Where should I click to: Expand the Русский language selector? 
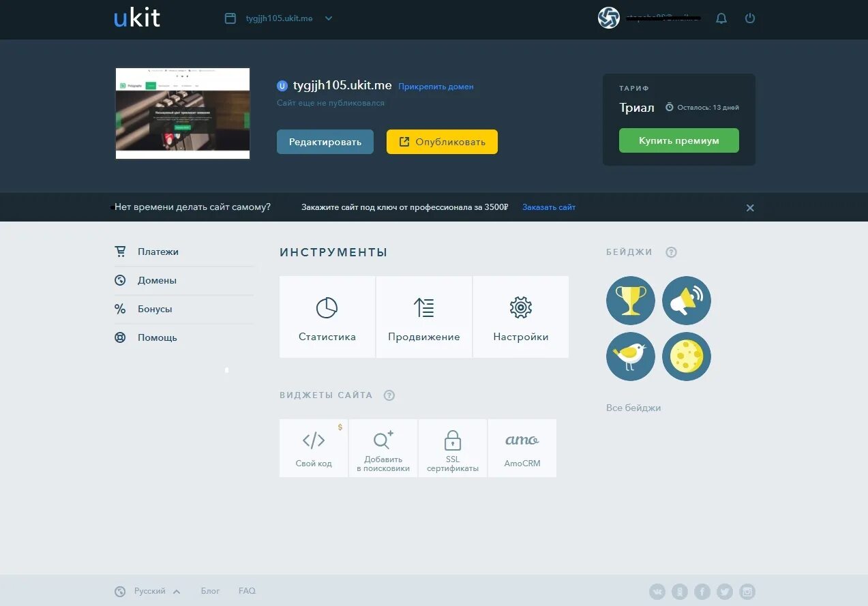tap(147, 591)
